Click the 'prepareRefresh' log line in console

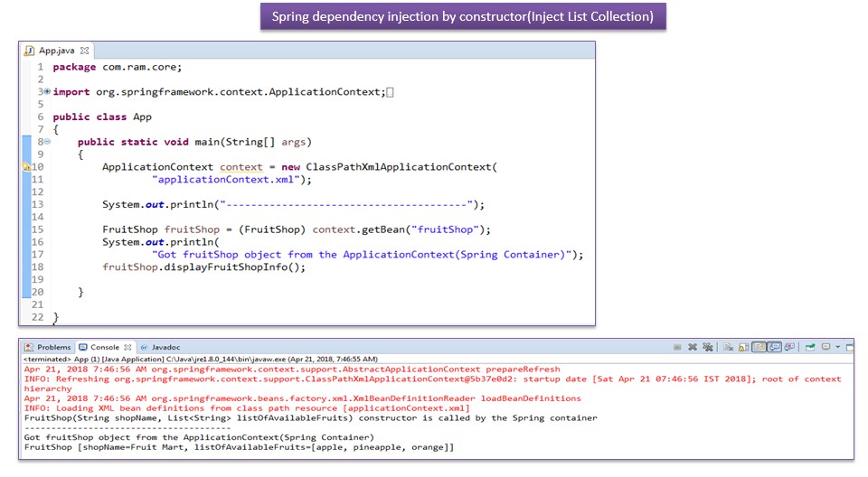(292, 369)
